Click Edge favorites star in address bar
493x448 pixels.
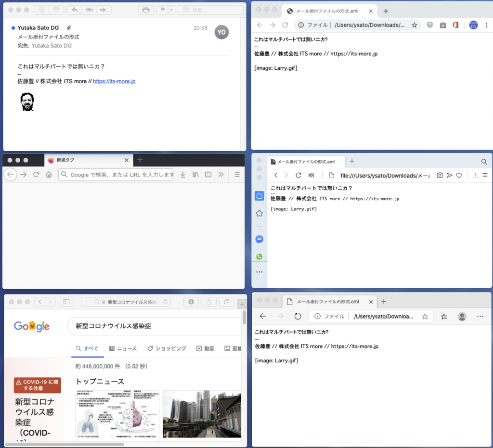point(425,316)
